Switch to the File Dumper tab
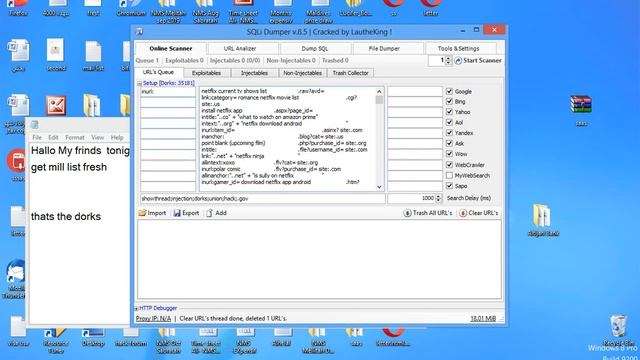Screen dimensions: 640x360 [384, 49]
